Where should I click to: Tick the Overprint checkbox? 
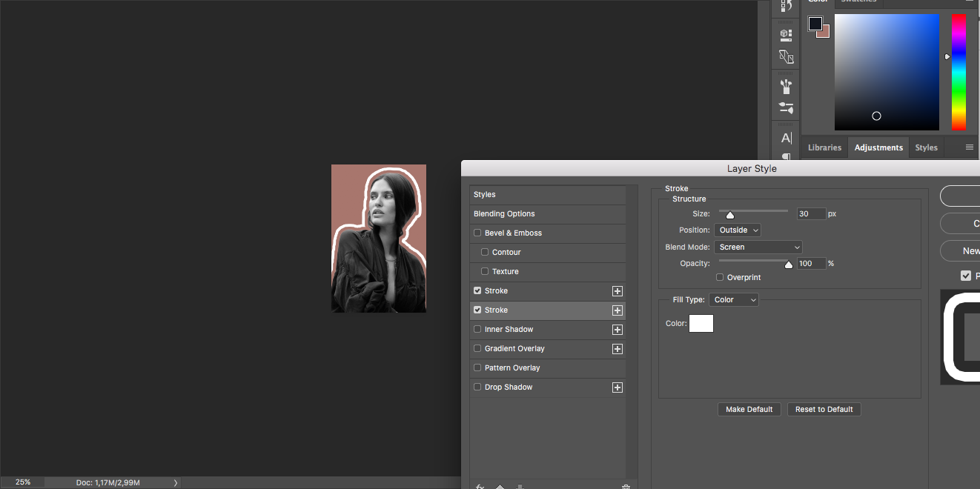(x=720, y=277)
